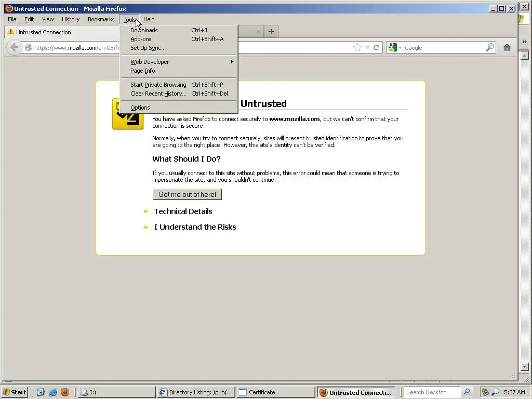
Task: Click the Firefox quick launch taskbar icon
Action: click(x=65, y=392)
